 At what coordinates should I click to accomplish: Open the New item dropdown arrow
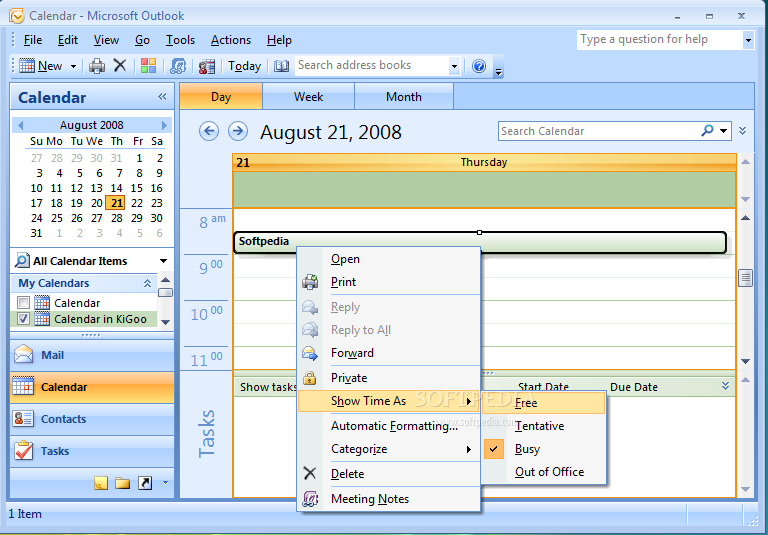pos(73,66)
